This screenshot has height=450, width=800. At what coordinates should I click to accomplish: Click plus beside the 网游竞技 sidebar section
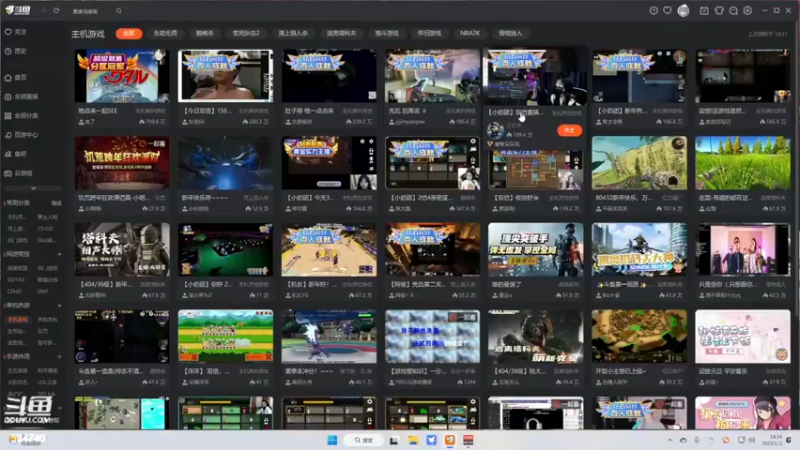[59, 254]
